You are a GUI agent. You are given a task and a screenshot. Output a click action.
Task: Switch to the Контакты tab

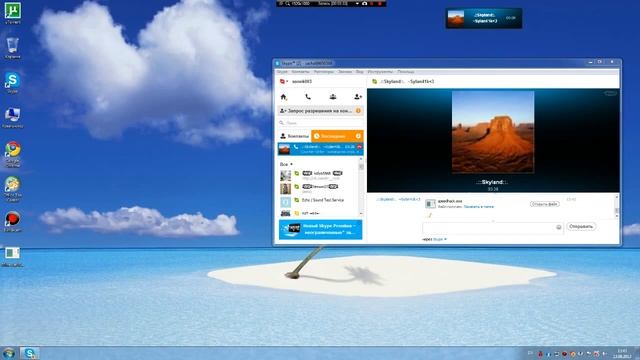pos(294,136)
